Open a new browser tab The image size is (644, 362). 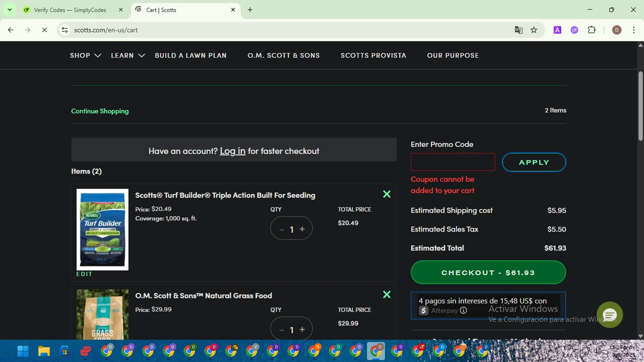250,10
